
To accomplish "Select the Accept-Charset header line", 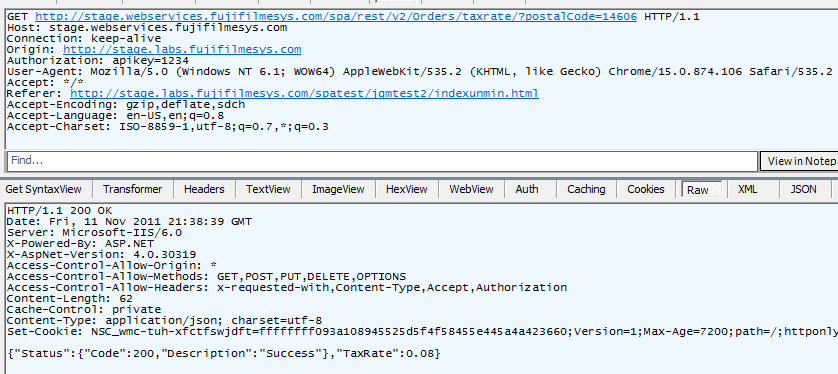I will pos(168,127).
